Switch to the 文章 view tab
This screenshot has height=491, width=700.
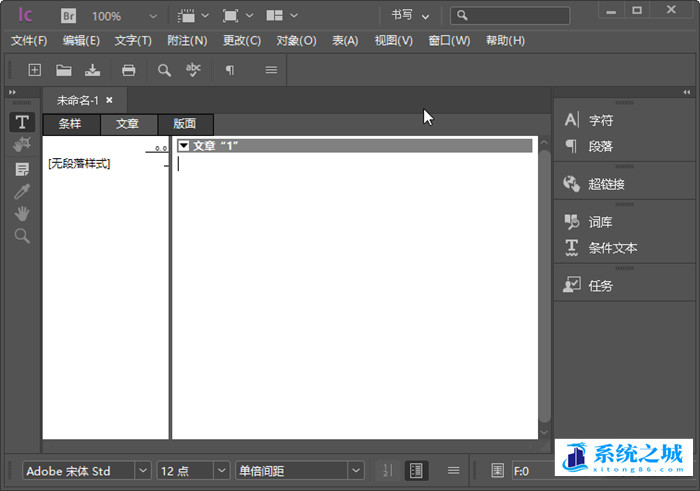tap(129, 124)
